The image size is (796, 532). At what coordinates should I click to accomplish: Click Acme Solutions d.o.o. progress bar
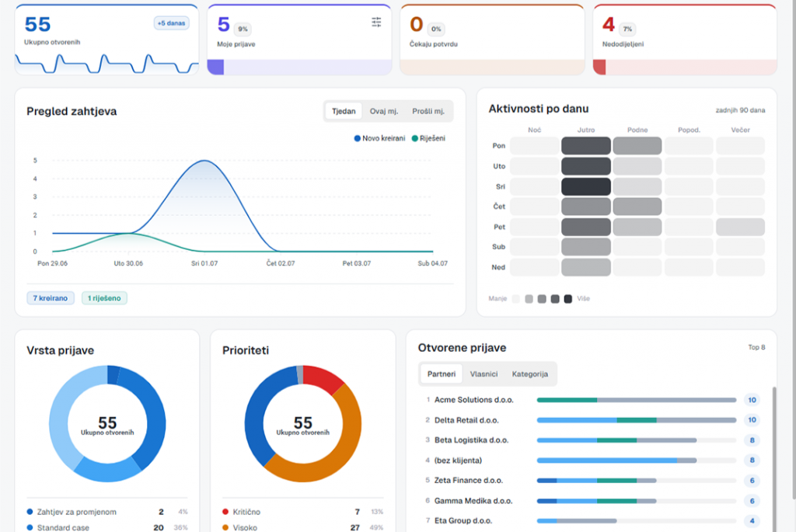[637, 400]
